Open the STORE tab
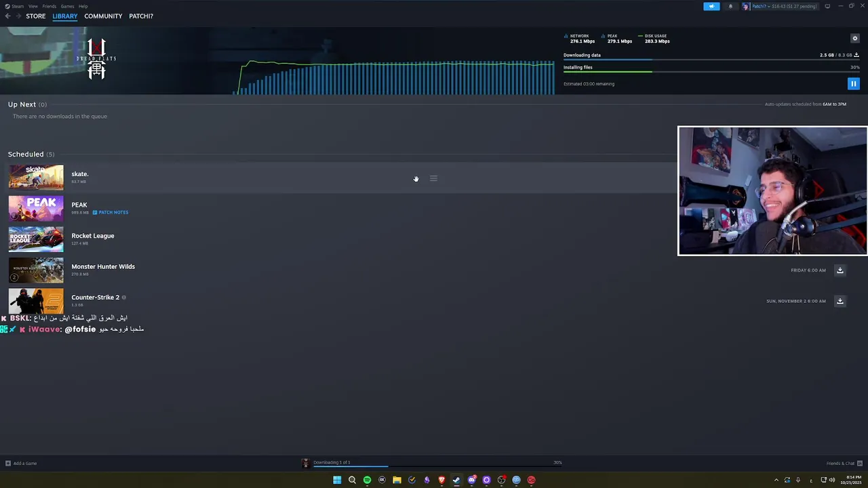The width and height of the screenshot is (868, 488). [36, 16]
